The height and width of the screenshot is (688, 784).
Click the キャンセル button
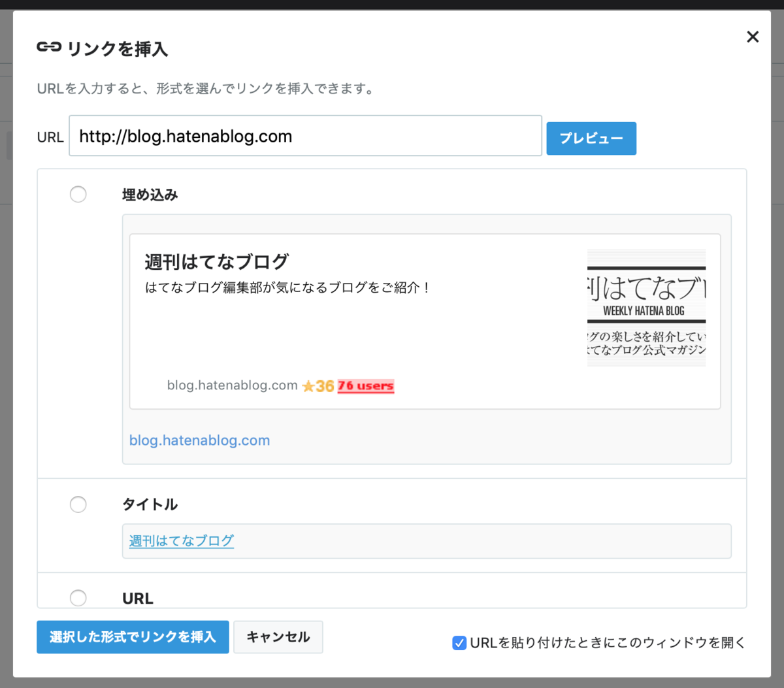(x=278, y=637)
